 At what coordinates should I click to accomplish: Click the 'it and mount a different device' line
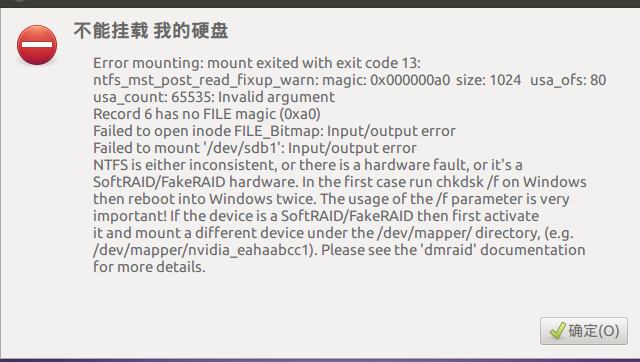tap(333, 233)
